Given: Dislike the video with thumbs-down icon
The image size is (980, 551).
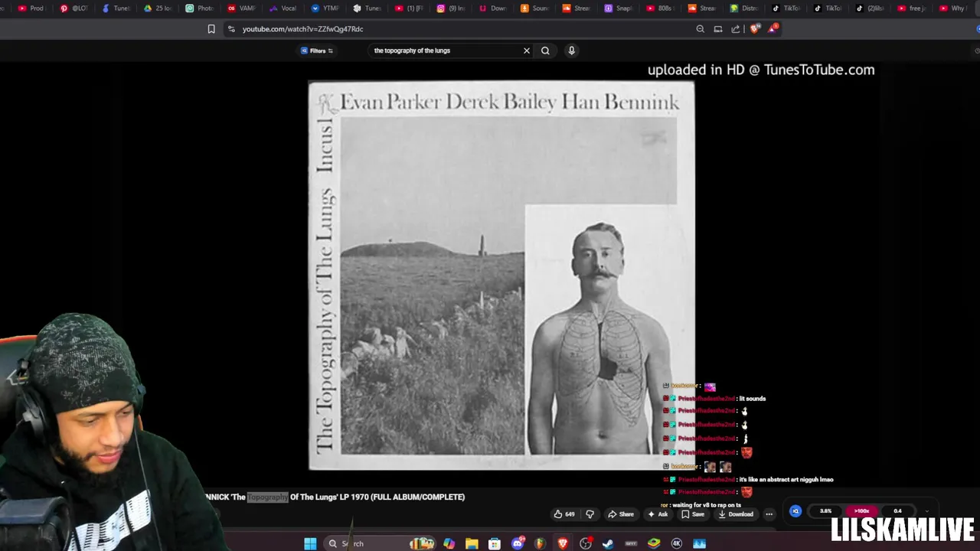Looking at the screenshot, I should (x=590, y=514).
